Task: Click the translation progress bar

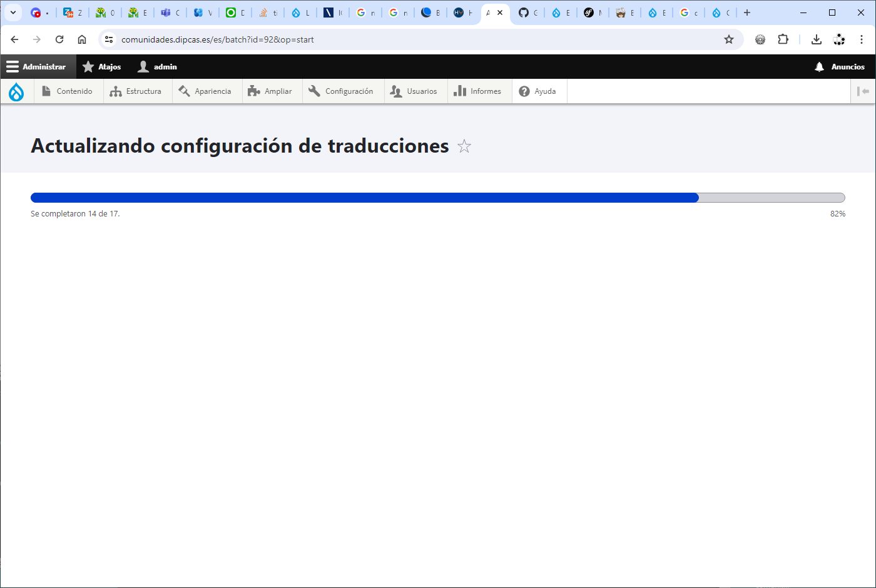Action: coord(438,198)
